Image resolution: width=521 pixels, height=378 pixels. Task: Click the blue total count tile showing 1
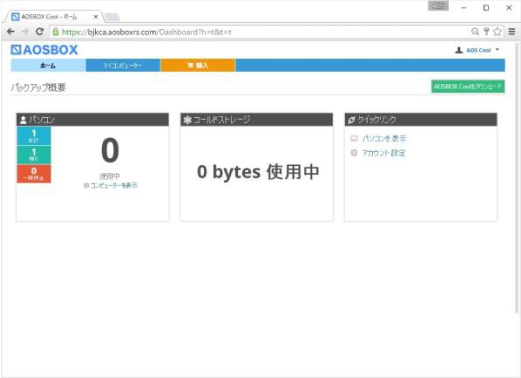pyautogui.click(x=34, y=136)
